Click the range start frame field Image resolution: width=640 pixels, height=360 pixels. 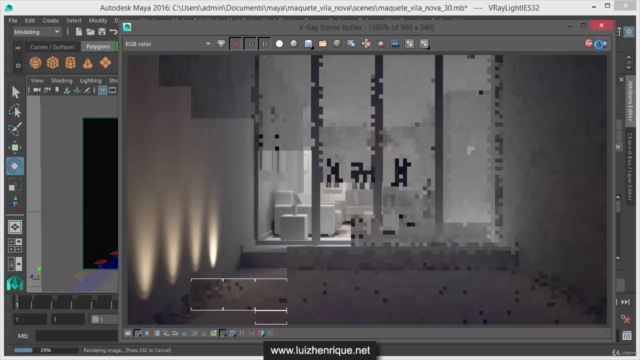coord(30,319)
